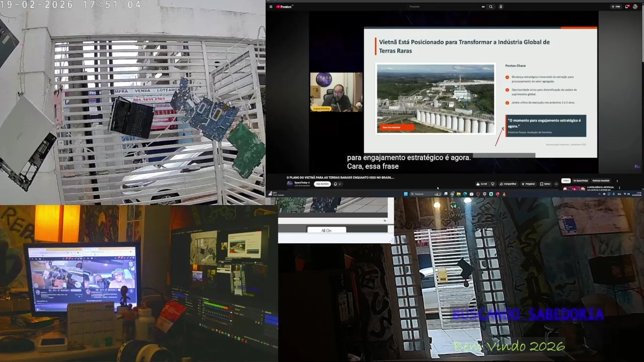Open the Windows Start menu
The image size is (644, 362).
[x=406, y=194]
